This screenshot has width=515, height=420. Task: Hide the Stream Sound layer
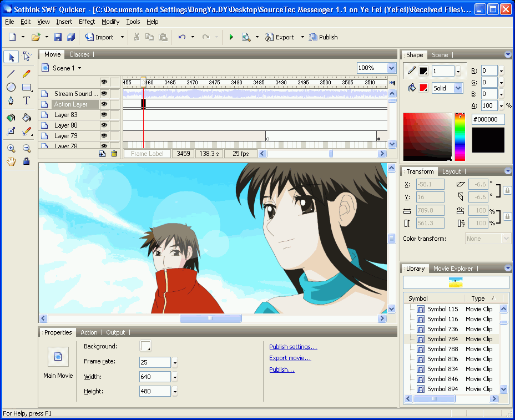104,94
